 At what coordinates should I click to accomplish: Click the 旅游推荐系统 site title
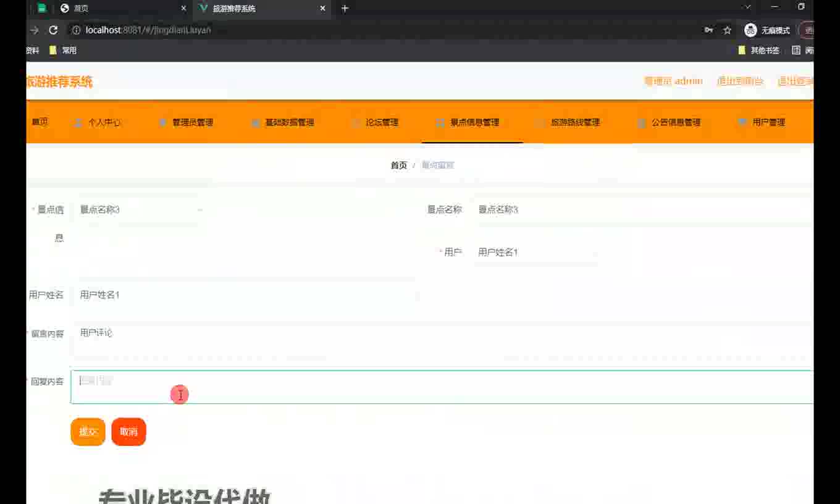[59, 82]
